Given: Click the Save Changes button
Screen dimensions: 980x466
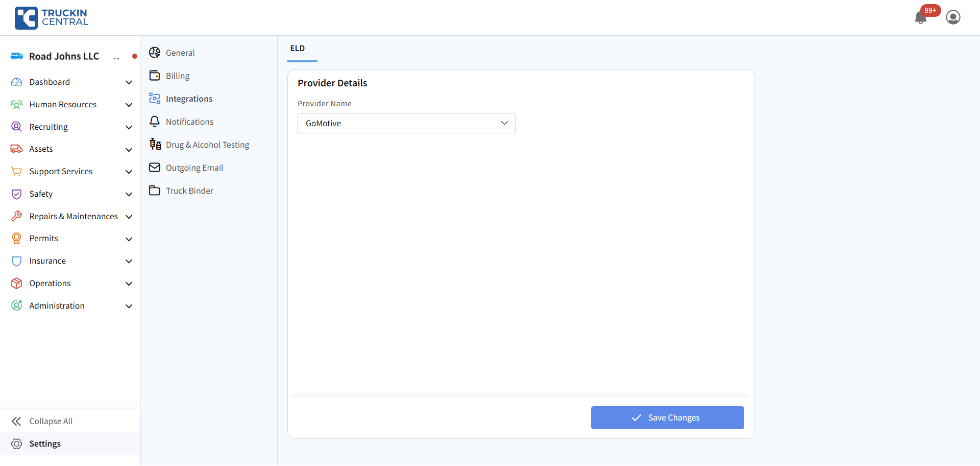Looking at the screenshot, I should 667,417.
